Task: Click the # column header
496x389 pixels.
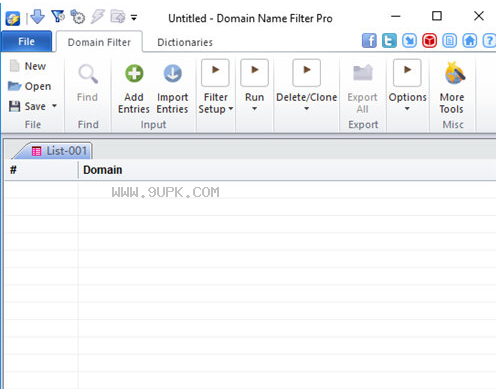Action: click(41, 170)
